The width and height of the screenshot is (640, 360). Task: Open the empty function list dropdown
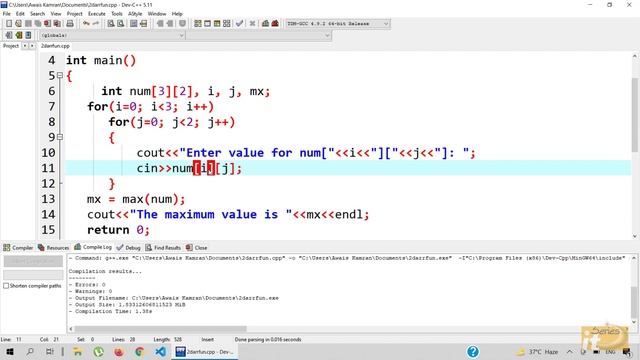coord(259,36)
